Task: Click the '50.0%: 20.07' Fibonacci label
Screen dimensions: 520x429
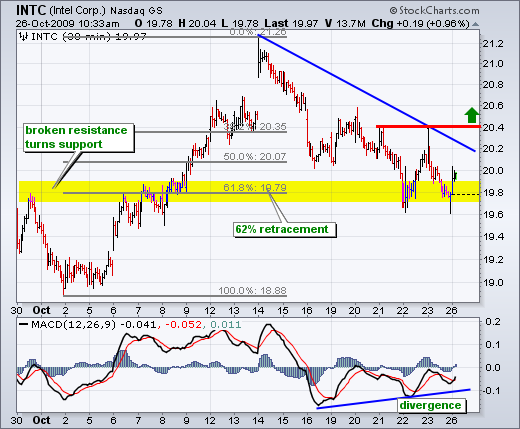Action: coord(255,156)
